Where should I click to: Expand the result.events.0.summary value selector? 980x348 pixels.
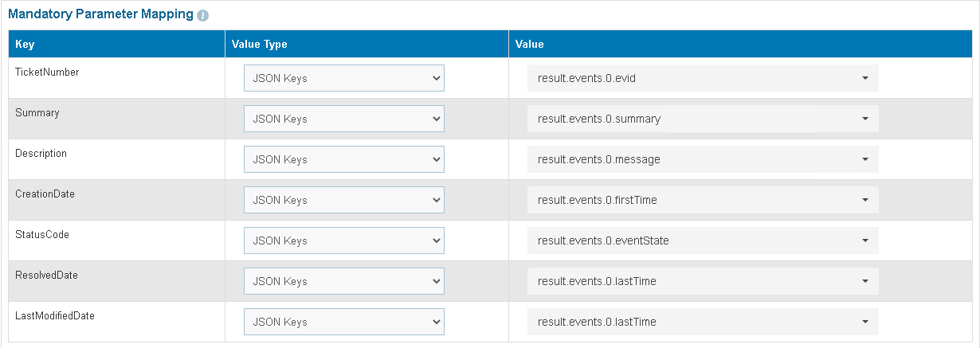pyautogui.click(x=703, y=119)
